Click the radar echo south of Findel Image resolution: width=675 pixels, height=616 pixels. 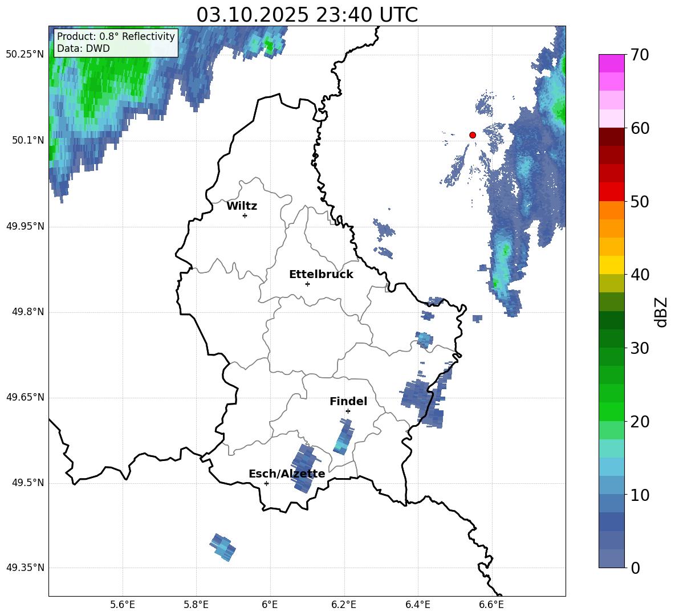344,437
